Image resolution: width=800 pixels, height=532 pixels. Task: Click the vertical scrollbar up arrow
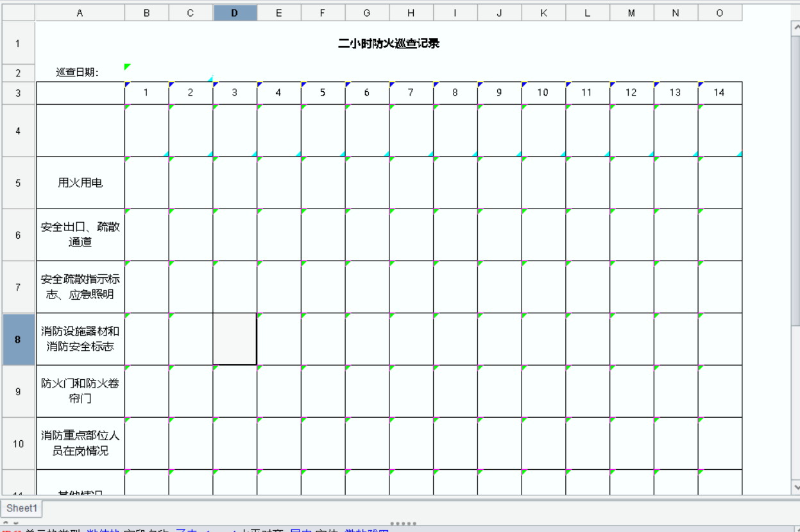tap(796, 26)
